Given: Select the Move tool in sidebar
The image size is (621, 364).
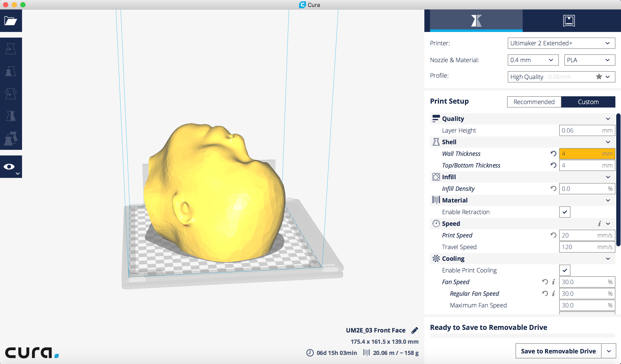Looking at the screenshot, I should click(x=11, y=49).
